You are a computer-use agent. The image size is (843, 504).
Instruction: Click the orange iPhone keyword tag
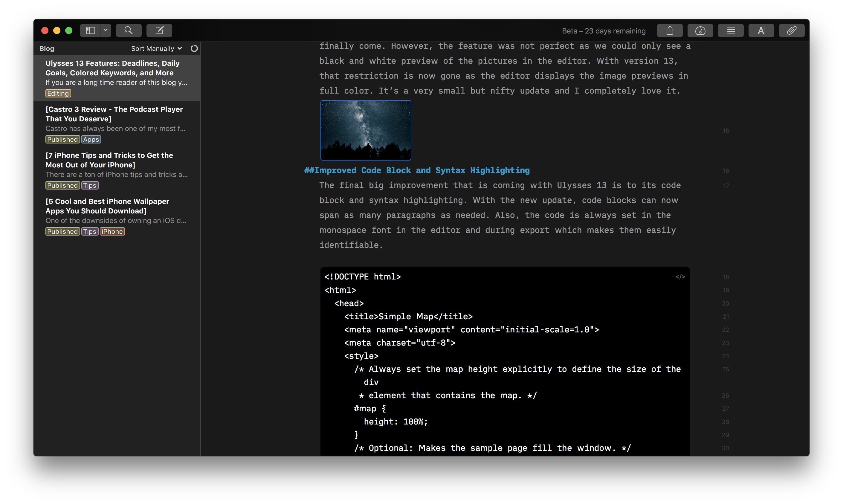click(112, 231)
